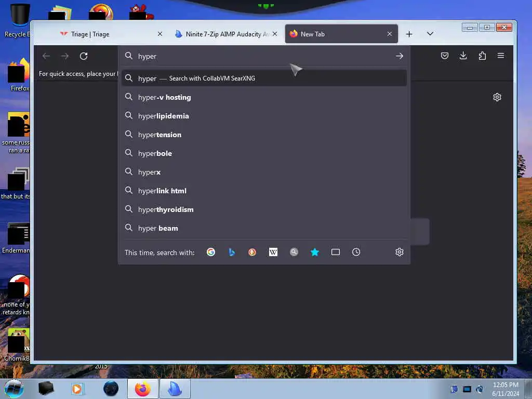Click the Forward navigation arrow

tap(65, 56)
